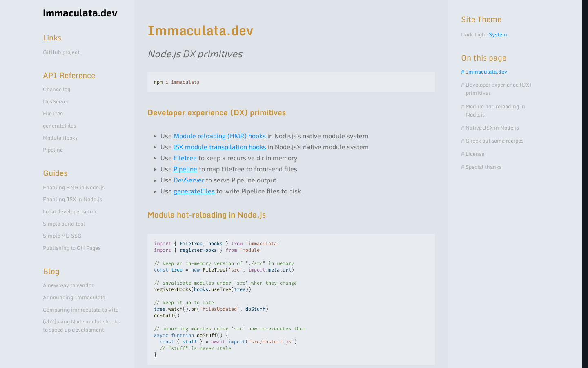Image resolution: width=588 pixels, height=368 pixels.
Task: Follow the Pipeline link in the bullet list
Action: [185, 169]
